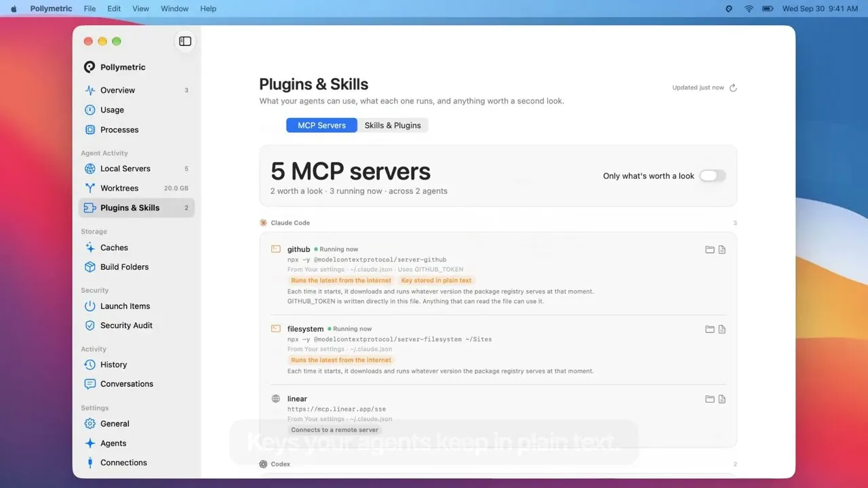Open the battery status menu

coord(768,9)
